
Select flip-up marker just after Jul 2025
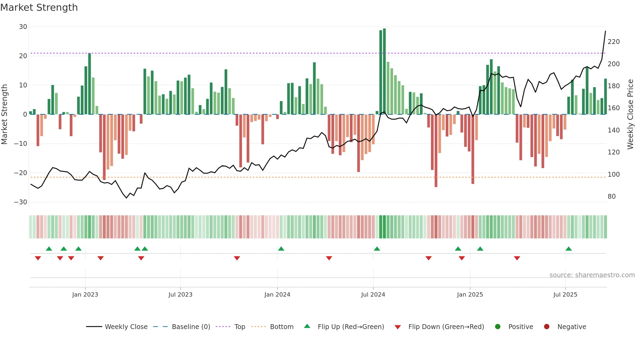point(569,249)
